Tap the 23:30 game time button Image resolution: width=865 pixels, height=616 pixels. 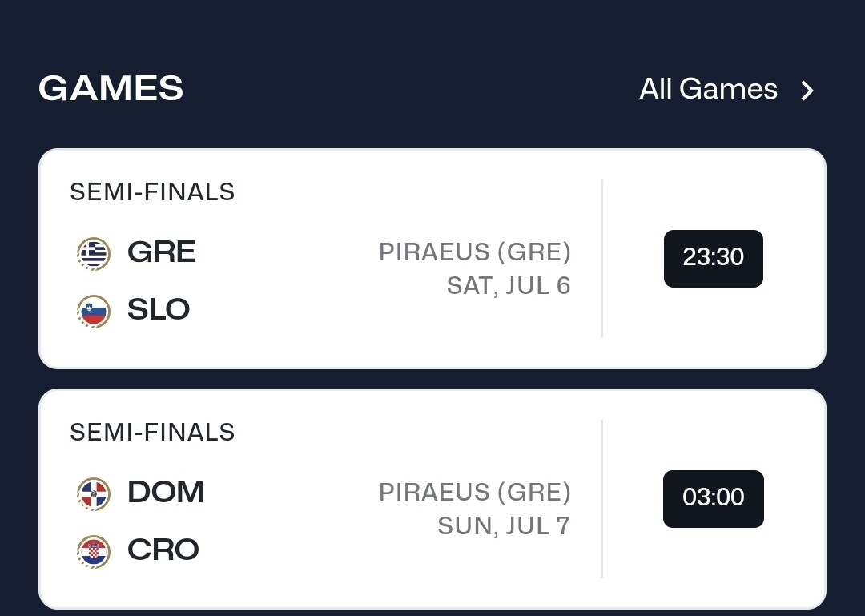[713, 258]
